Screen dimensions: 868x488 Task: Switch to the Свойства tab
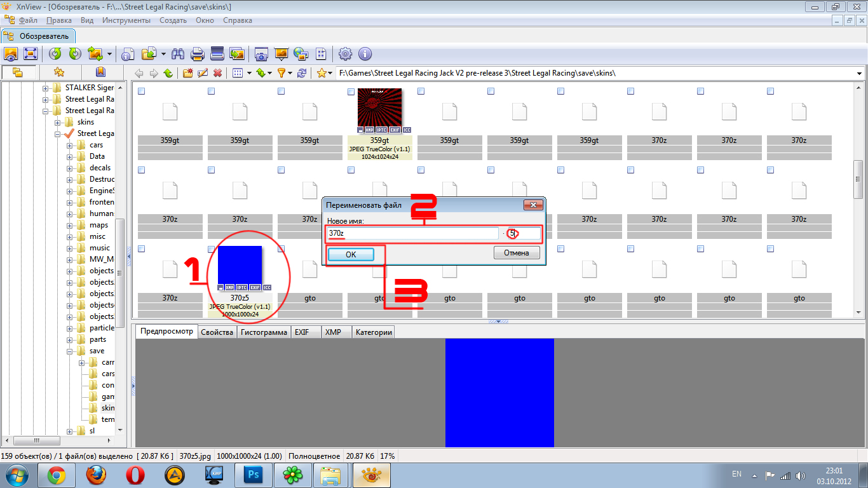[x=217, y=332]
